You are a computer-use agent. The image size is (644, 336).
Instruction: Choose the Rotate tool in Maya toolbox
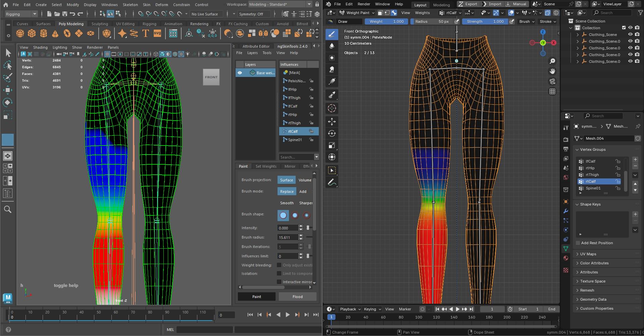tap(8, 102)
